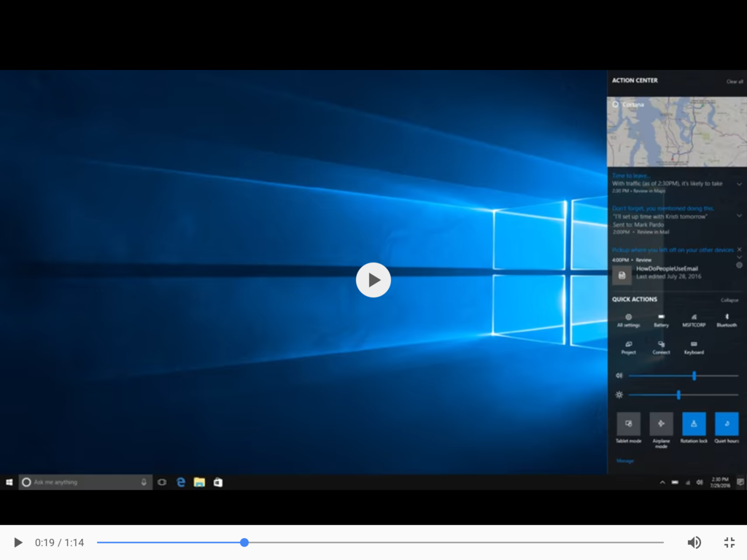Click the clock showing 2:30 PM
Viewport: 747px width, 560px height.
pos(720,483)
